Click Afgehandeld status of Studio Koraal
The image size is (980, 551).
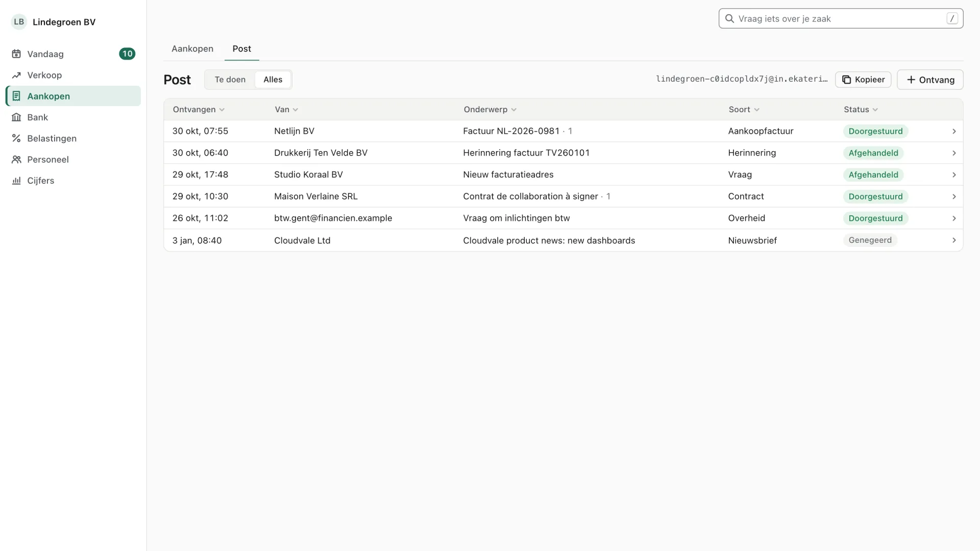click(x=873, y=175)
